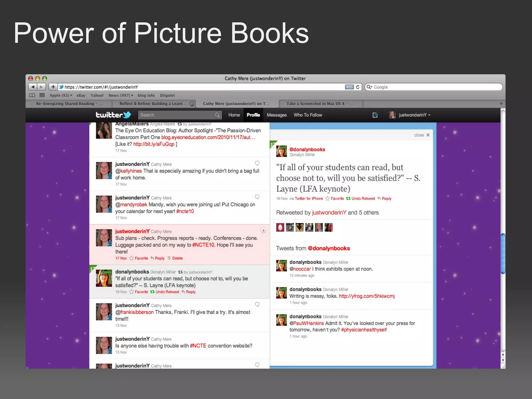
Task: Click reply bubble icon on @mandyrobek tweet
Action: [x=257, y=197]
